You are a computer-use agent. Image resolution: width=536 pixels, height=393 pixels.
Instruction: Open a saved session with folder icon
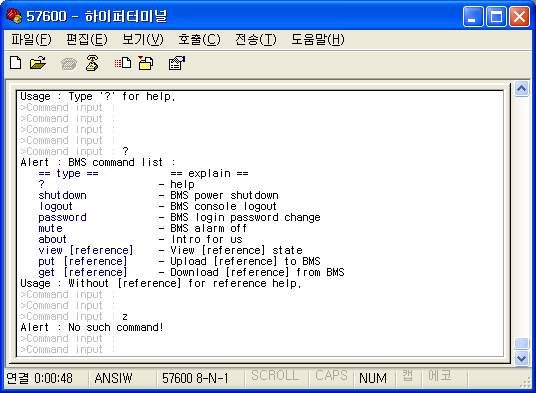[x=38, y=63]
